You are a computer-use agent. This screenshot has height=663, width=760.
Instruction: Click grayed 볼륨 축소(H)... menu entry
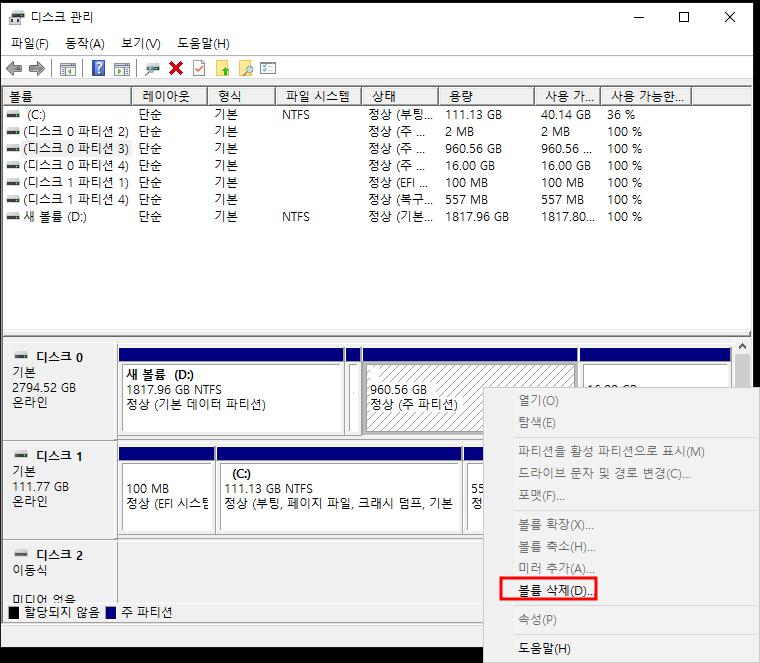click(x=557, y=547)
